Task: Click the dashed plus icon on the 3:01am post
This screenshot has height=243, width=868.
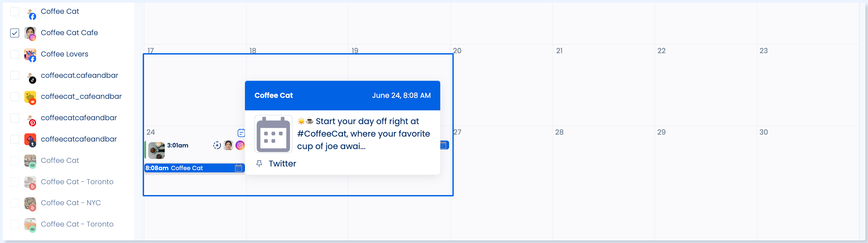Action: pyautogui.click(x=217, y=145)
